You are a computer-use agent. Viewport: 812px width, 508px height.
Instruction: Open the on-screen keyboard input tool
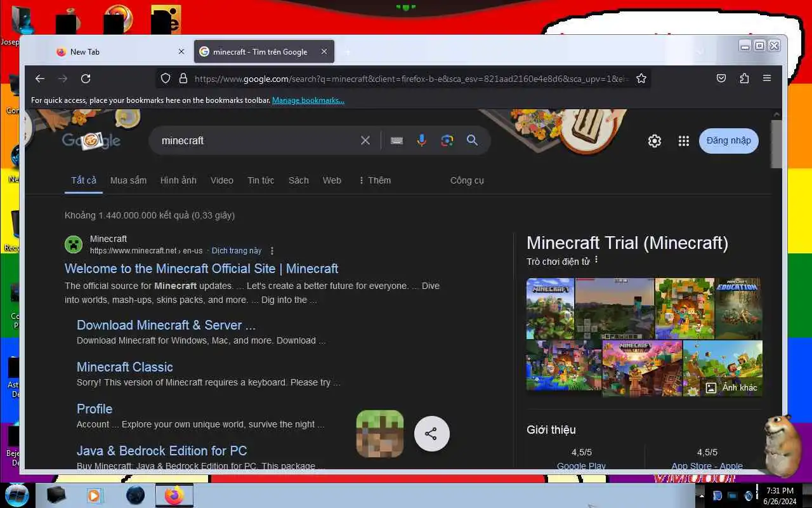coord(396,140)
